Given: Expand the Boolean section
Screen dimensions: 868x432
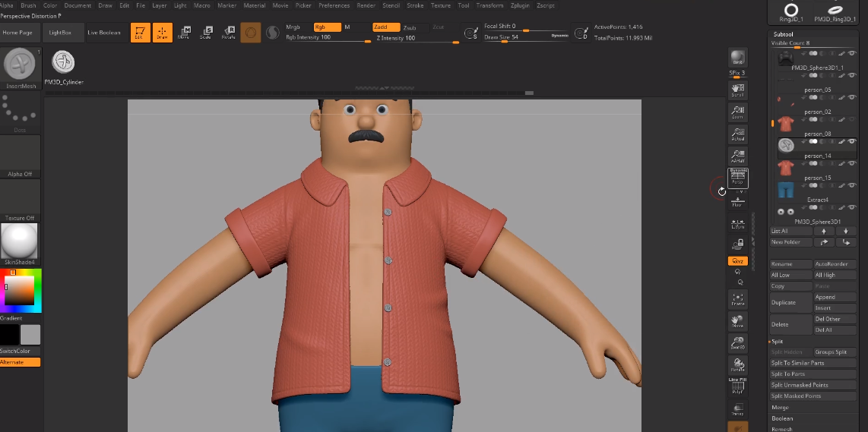Looking at the screenshot, I should [782, 418].
